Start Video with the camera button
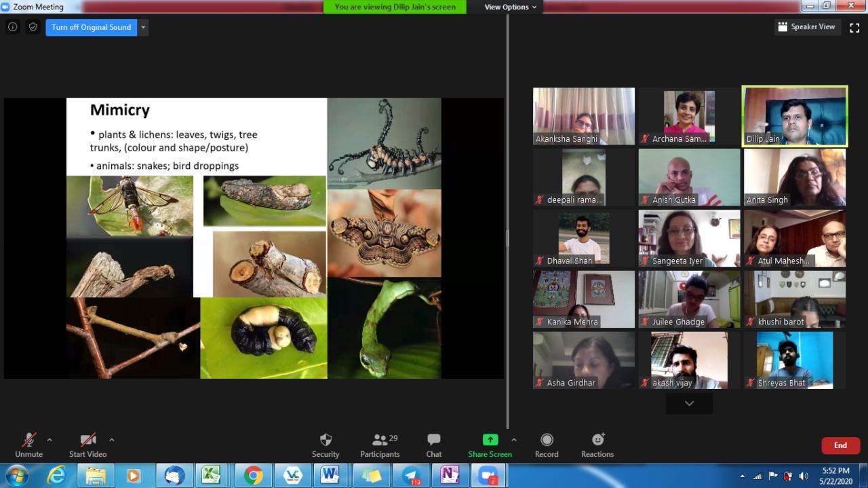 [87, 445]
